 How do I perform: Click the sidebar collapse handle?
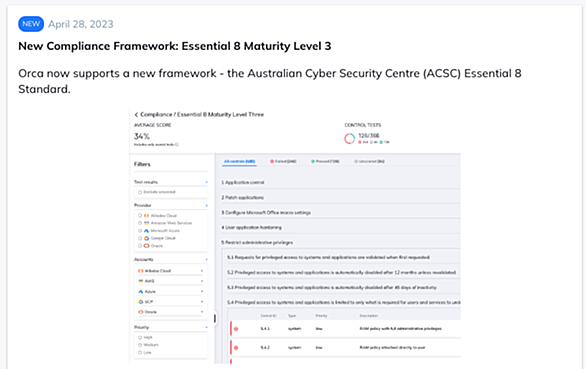(215, 319)
